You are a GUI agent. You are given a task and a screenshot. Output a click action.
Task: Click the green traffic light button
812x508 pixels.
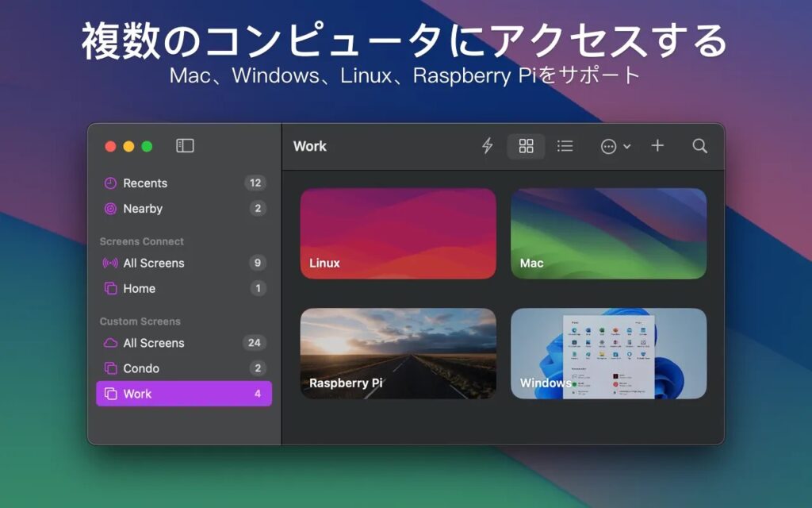point(147,146)
